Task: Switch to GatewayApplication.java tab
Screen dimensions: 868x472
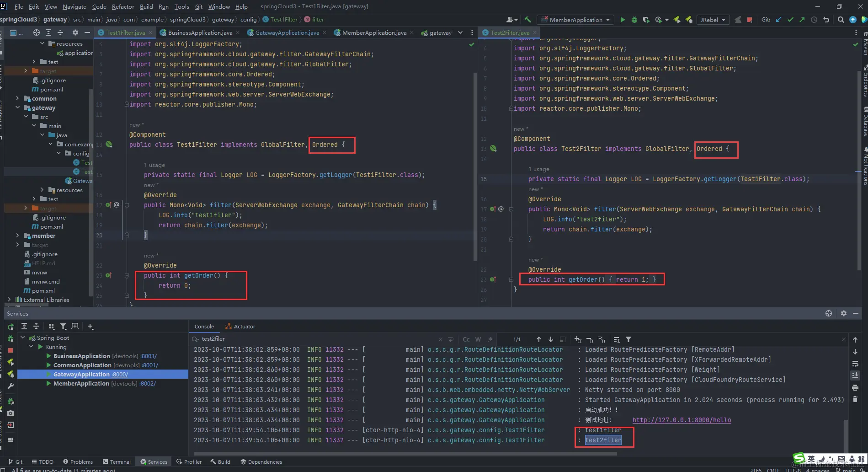Action: point(287,32)
